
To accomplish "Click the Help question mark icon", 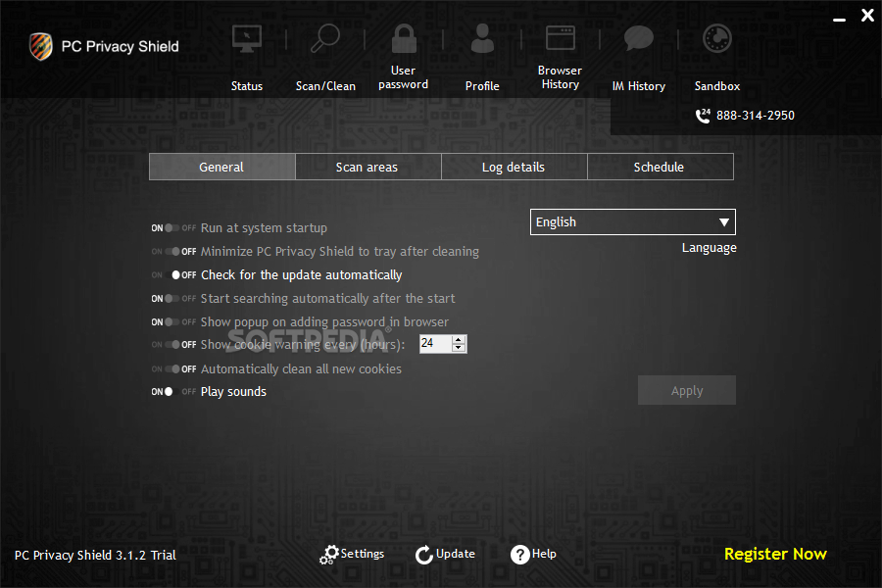I will pos(519,555).
